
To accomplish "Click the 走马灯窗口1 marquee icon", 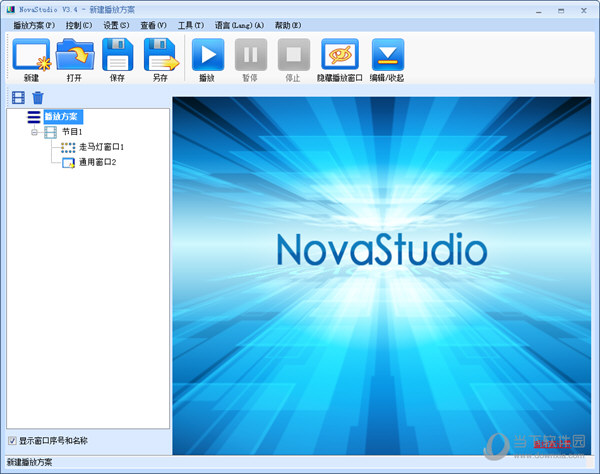I will tap(68, 147).
